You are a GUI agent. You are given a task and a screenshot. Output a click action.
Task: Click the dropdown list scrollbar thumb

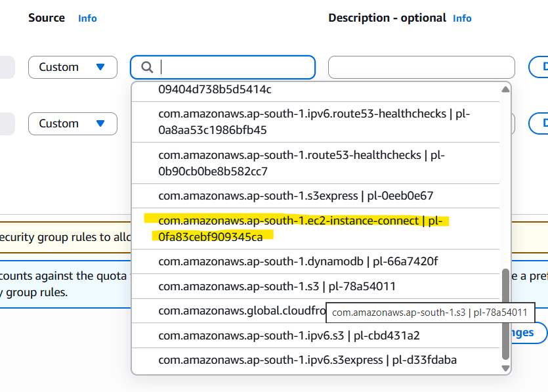coord(505,314)
